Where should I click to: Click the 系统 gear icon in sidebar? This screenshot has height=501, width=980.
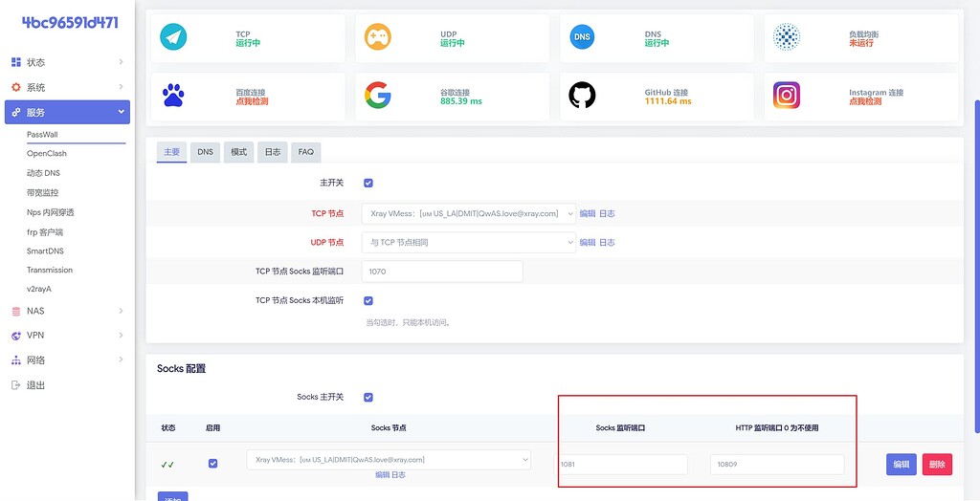click(x=16, y=87)
